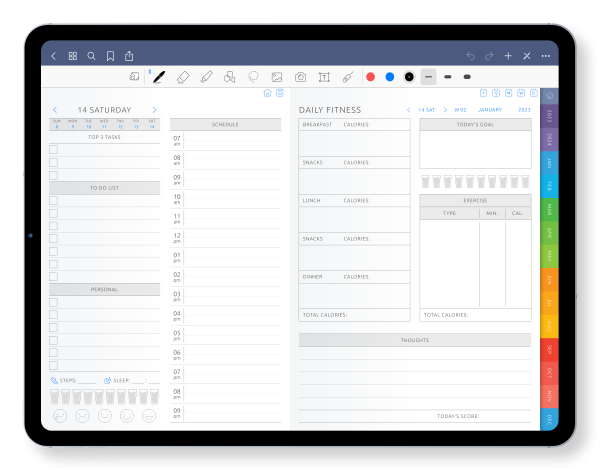Tap the Today's Goal text box
The image size is (600, 470).
(x=475, y=149)
